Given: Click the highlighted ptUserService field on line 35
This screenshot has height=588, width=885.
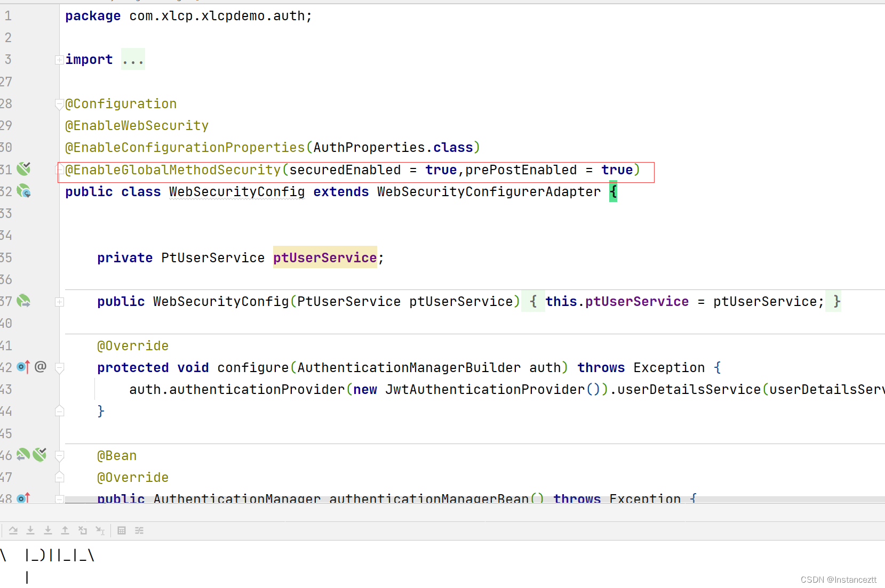Looking at the screenshot, I should pos(325,257).
